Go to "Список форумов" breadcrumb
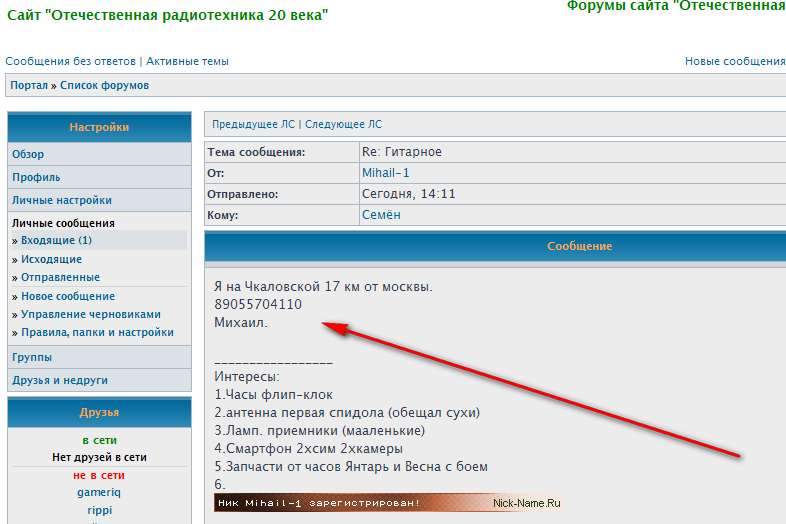This screenshot has height=524, width=786. pos(104,85)
